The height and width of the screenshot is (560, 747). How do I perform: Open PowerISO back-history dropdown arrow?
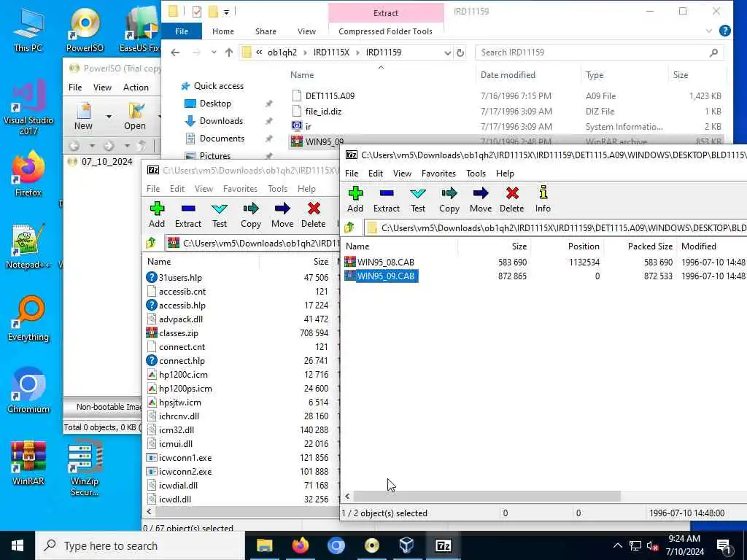tap(92, 146)
